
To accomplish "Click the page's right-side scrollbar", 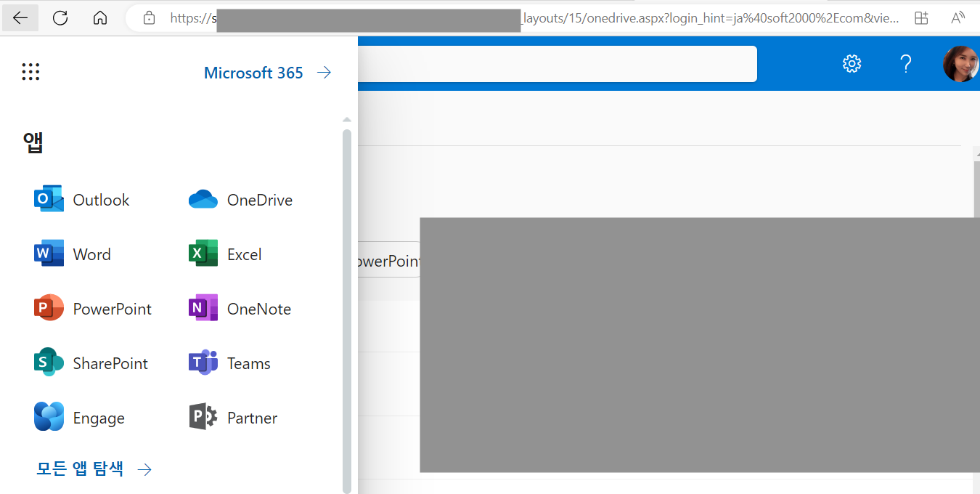I will 976,189.
